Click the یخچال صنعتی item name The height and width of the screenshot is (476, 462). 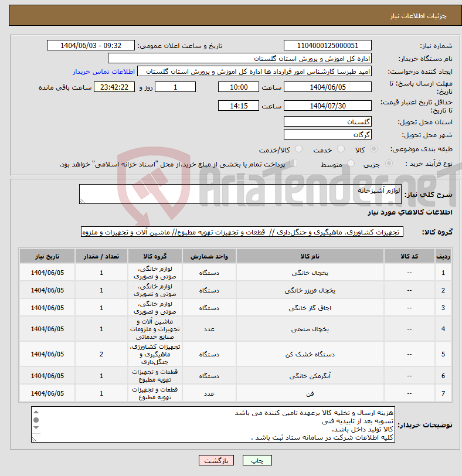click(310, 329)
